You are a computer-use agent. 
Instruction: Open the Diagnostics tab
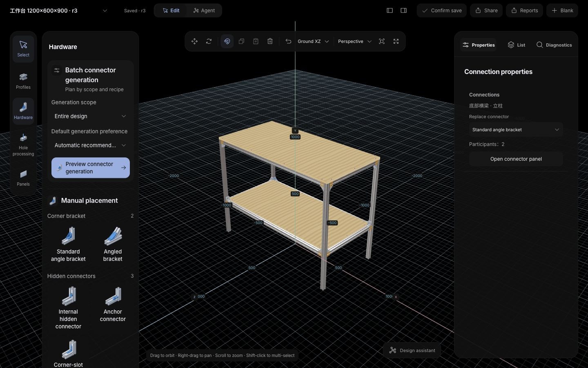pos(554,45)
